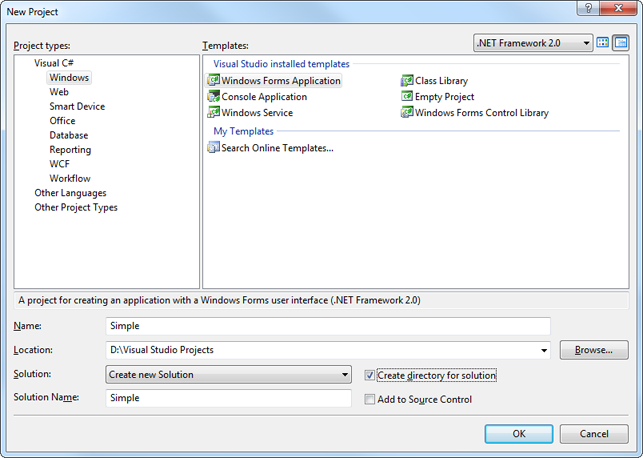This screenshot has width=643, height=458.
Task: Select Web under Visual C# project types
Action: pyautogui.click(x=59, y=92)
